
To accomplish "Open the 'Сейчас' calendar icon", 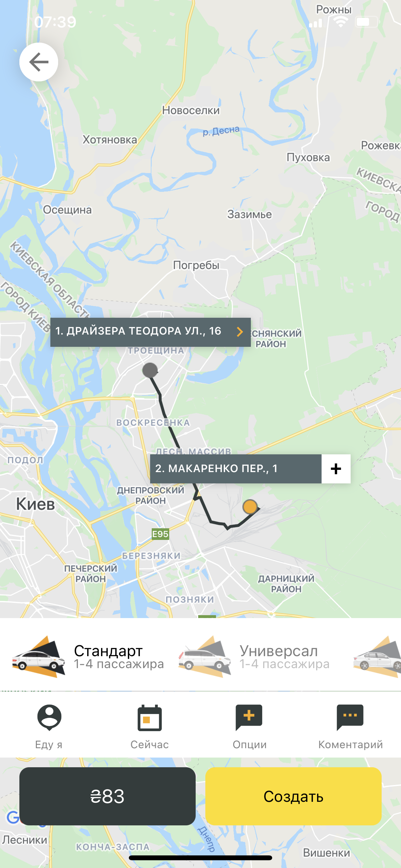I will pyautogui.click(x=149, y=718).
